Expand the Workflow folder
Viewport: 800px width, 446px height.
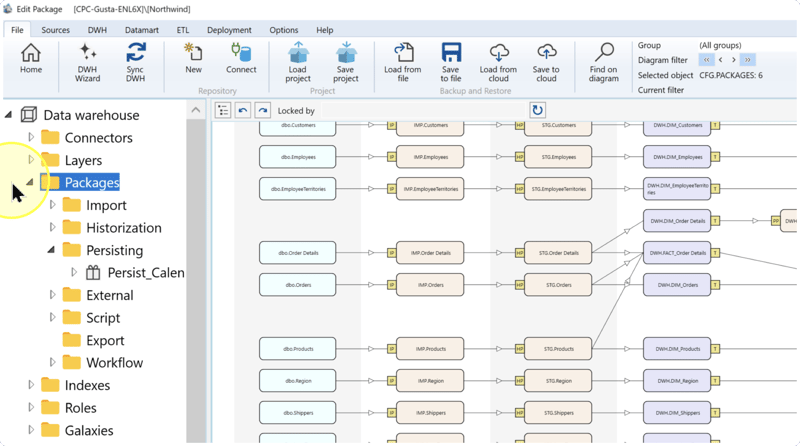(x=52, y=362)
